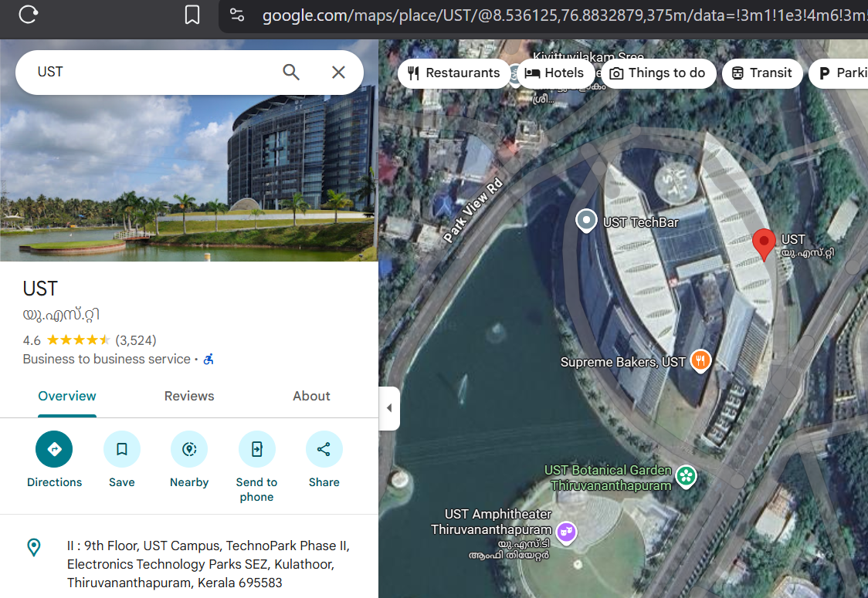
Task: Click the Transit filter chip
Action: 761,73
